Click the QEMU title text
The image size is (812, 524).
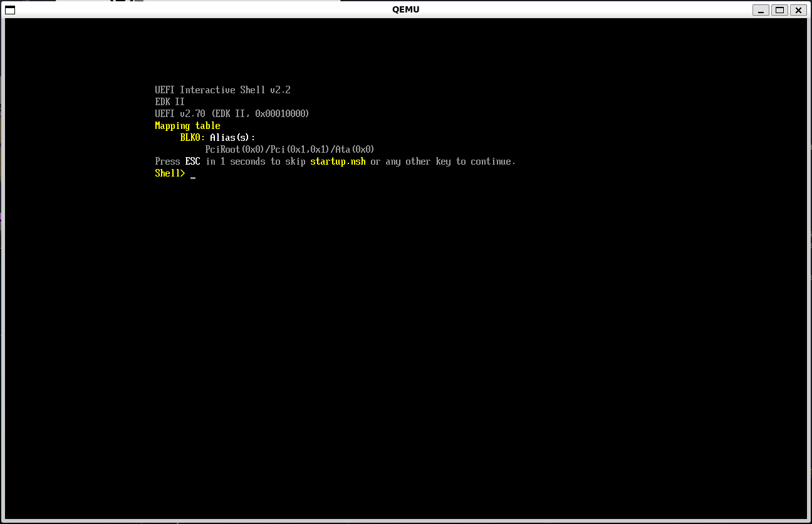tap(405, 9)
